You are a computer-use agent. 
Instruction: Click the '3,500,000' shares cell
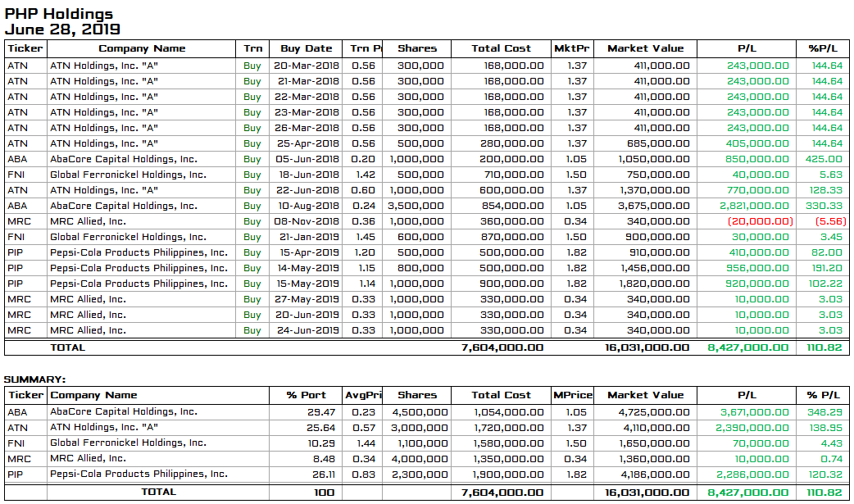pyautogui.click(x=416, y=206)
